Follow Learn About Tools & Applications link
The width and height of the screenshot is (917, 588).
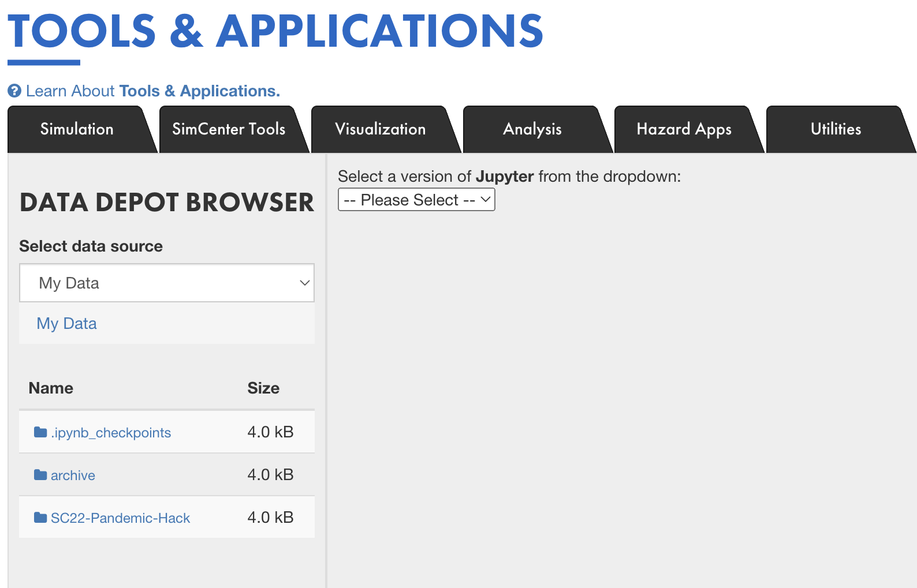click(153, 91)
